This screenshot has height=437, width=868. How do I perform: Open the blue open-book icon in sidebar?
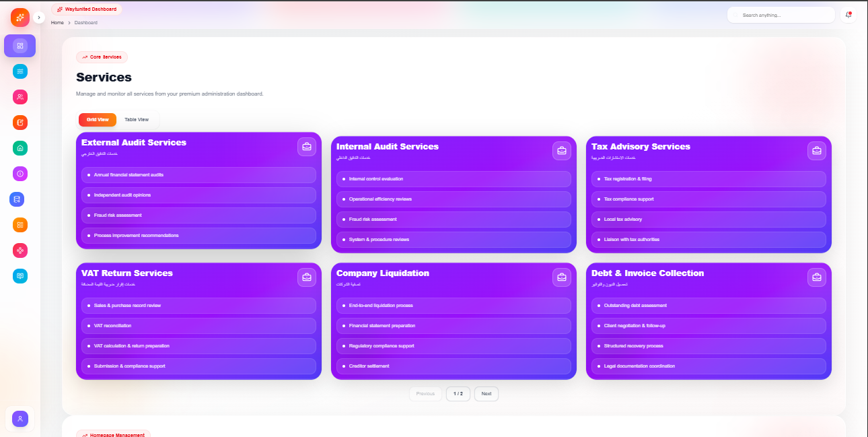pos(20,276)
